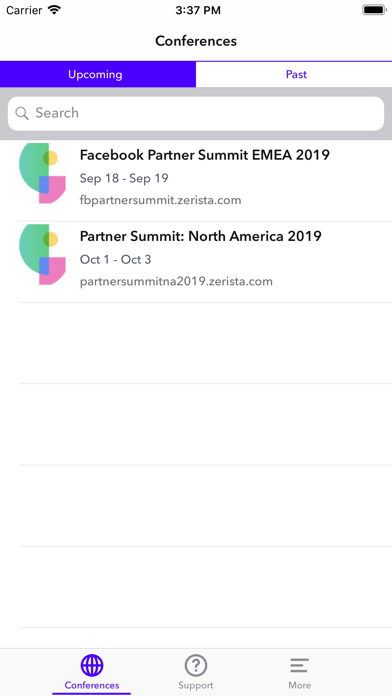Open the More hamburger menu icon

click(300, 666)
